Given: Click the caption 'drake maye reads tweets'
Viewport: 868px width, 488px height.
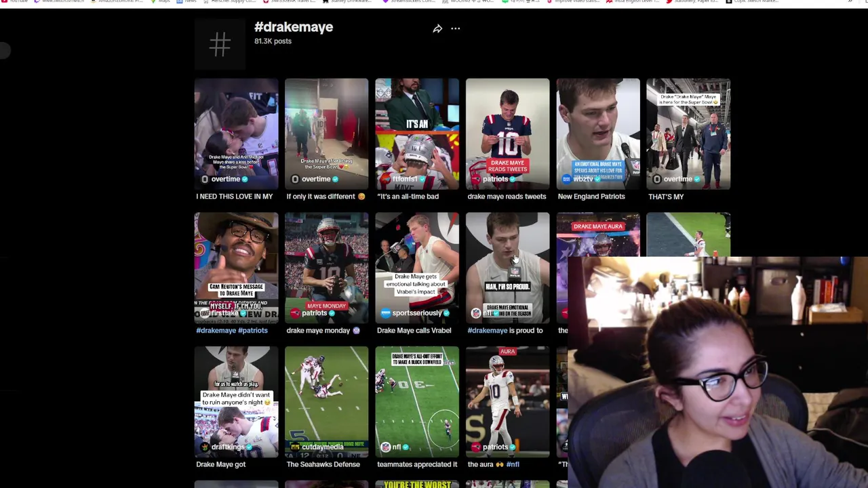Looking at the screenshot, I should coord(507,197).
